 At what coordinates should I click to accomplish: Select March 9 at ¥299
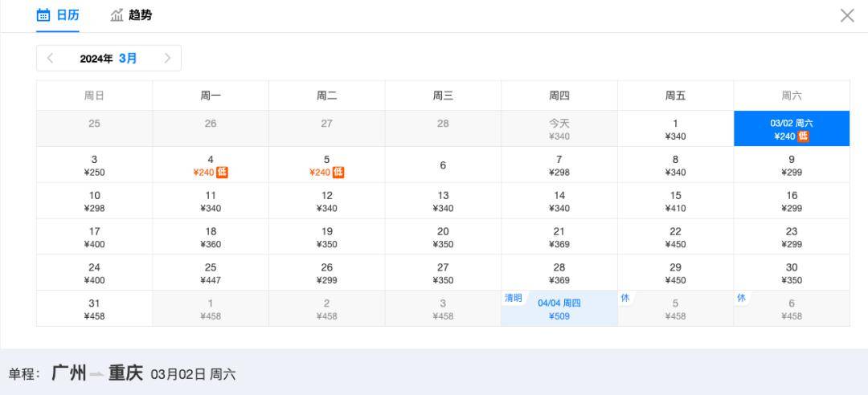(792, 165)
